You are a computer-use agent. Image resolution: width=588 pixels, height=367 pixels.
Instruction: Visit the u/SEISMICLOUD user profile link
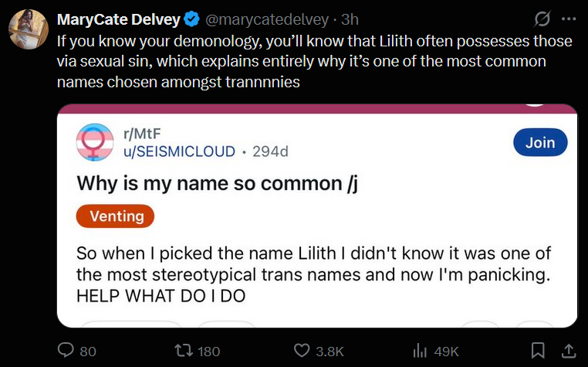(x=180, y=151)
